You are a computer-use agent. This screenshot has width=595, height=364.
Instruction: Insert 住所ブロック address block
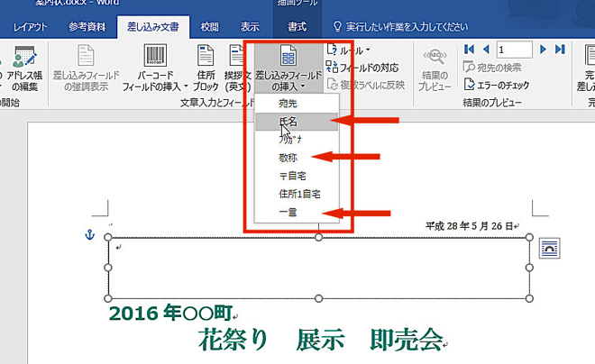(206, 68)
